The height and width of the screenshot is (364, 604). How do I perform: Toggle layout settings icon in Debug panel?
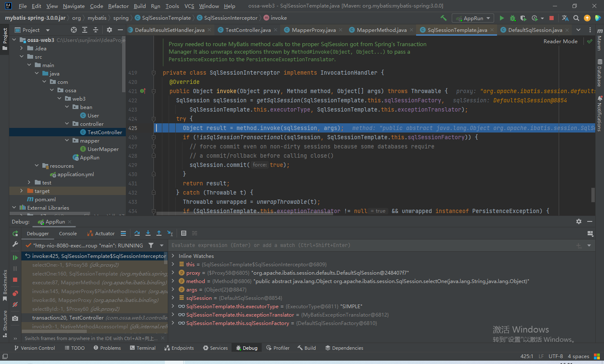590,233
